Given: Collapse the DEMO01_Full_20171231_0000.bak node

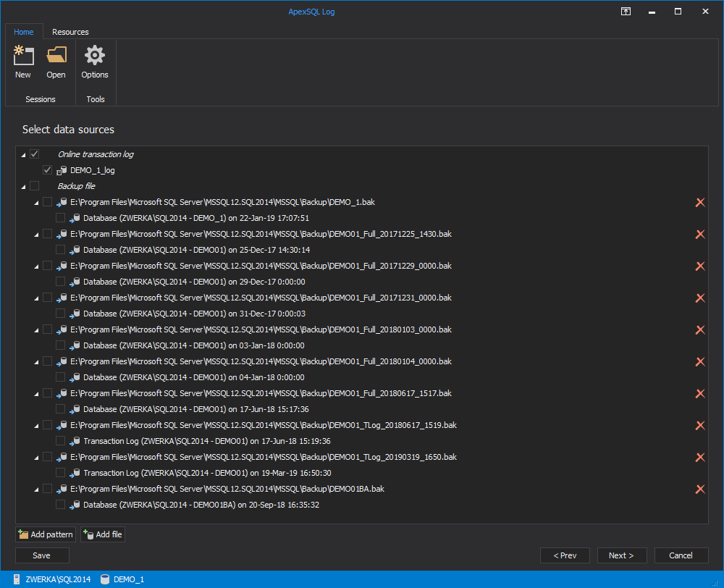Looking at the screenshot, I should (x=36, y=299).
